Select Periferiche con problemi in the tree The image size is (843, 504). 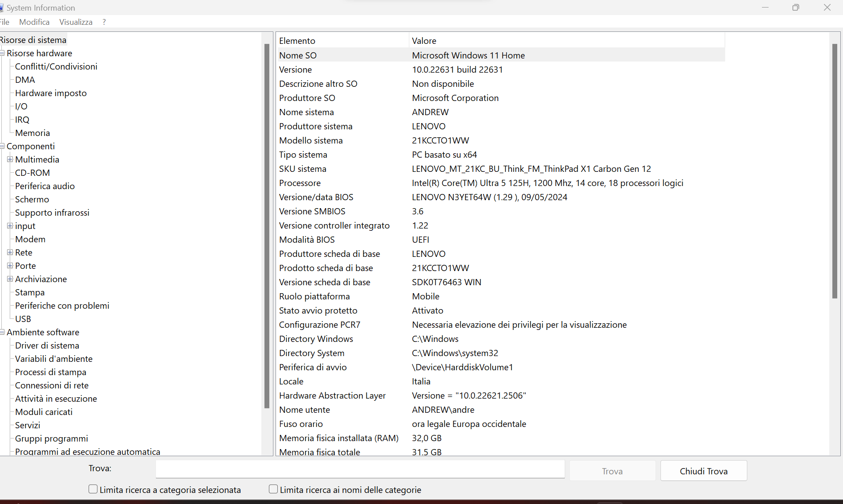(62, 306)
